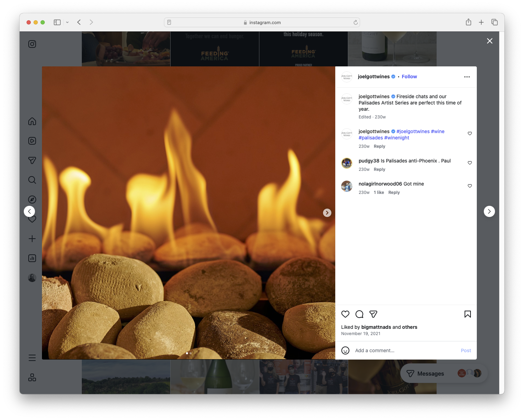Open Safari share menu
Viewport: 524px width, 420px height.
tap(468, 22)
